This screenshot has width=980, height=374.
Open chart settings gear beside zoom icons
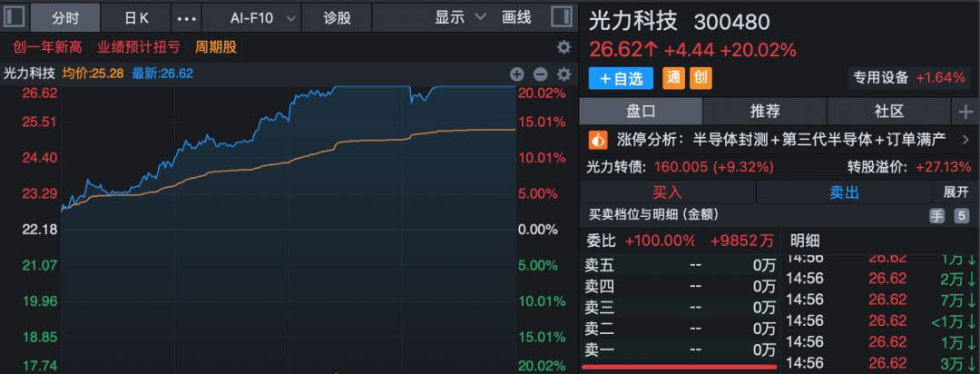tap(563, 74)
